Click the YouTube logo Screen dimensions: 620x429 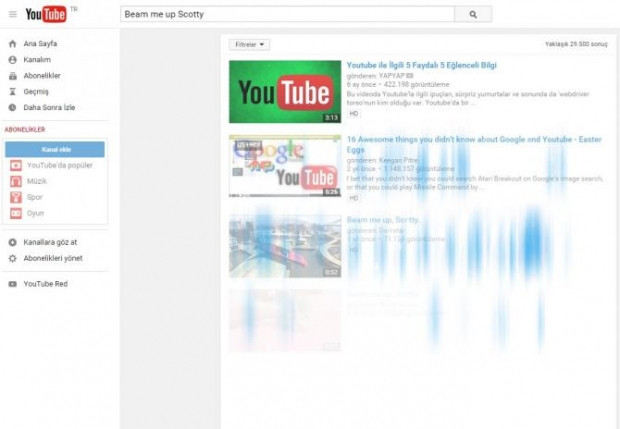coord(46,14)
